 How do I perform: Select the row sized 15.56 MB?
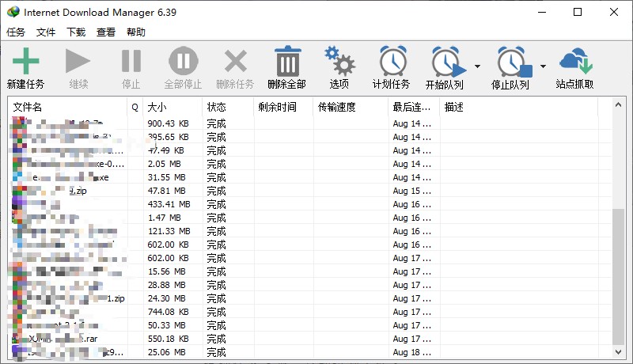(x=310, y=271)
